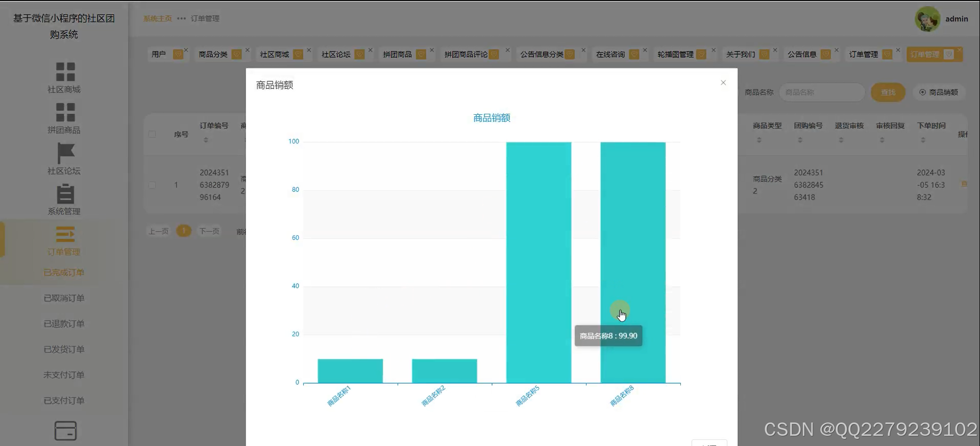Image resolution: width=980 pixels, height=446 pixels.
Task: Click the 查找 search button
Action: pos(888,92)
